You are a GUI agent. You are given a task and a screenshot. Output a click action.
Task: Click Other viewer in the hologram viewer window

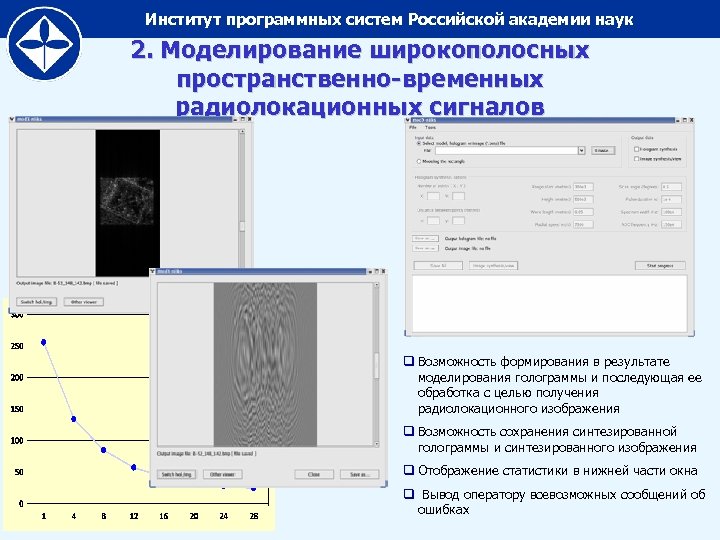(222, 474)
